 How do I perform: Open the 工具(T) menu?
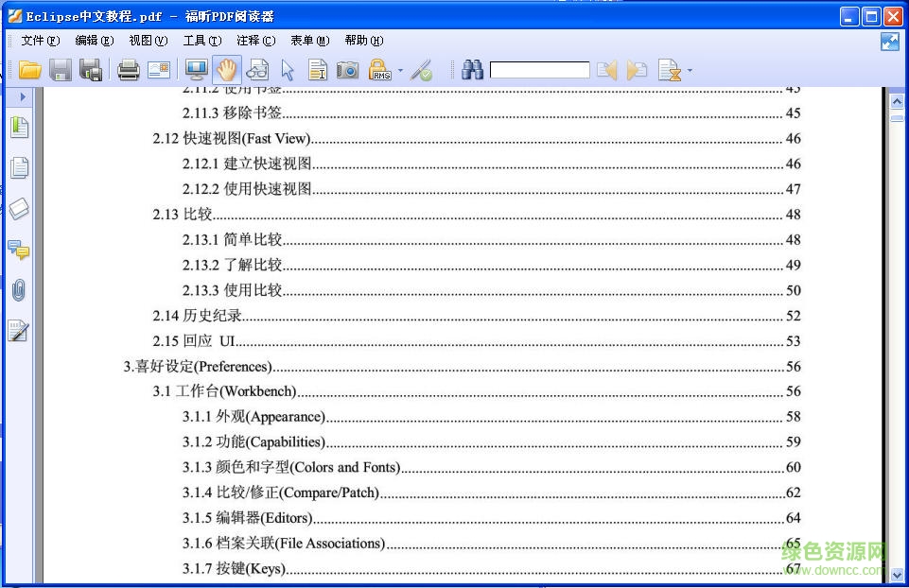201,40
